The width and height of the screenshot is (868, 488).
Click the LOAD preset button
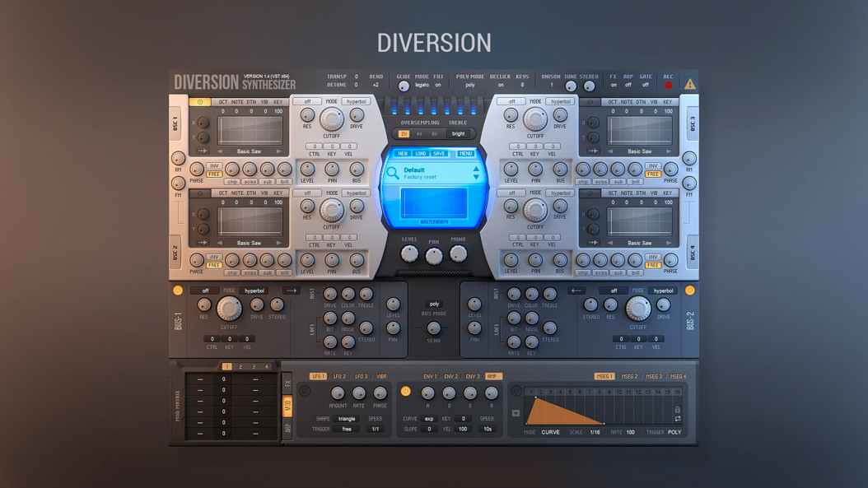[421, 153]
